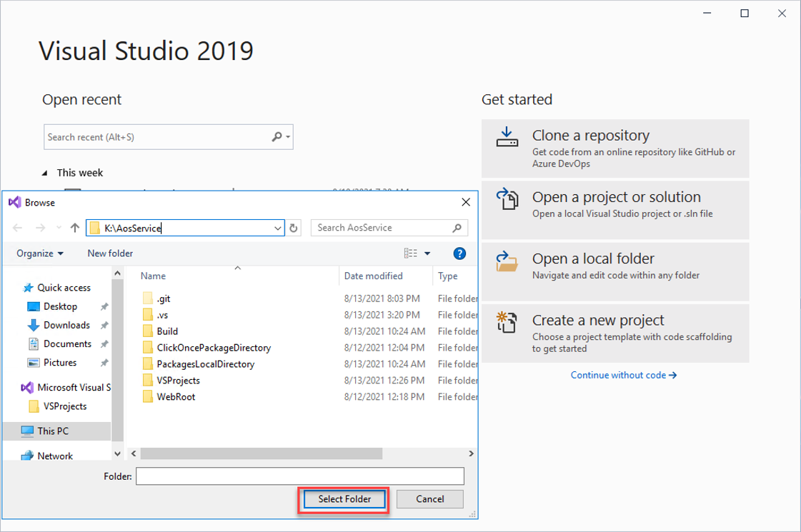Click the Desktop icon in navigation pane
Viewport: 801px width, 532px height.
pyautogui.click(x=33, y=306)
